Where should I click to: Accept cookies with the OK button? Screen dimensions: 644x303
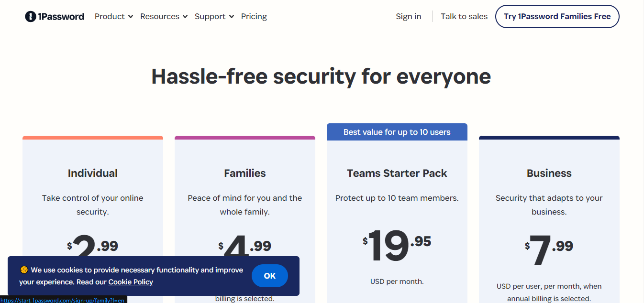[270, 276]
